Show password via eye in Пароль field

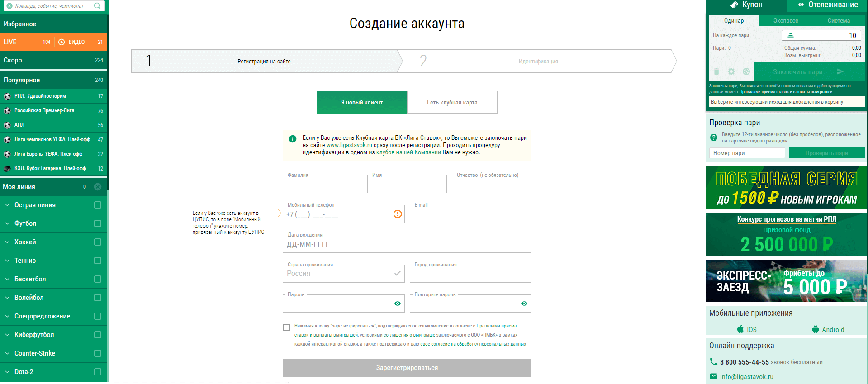398,303
